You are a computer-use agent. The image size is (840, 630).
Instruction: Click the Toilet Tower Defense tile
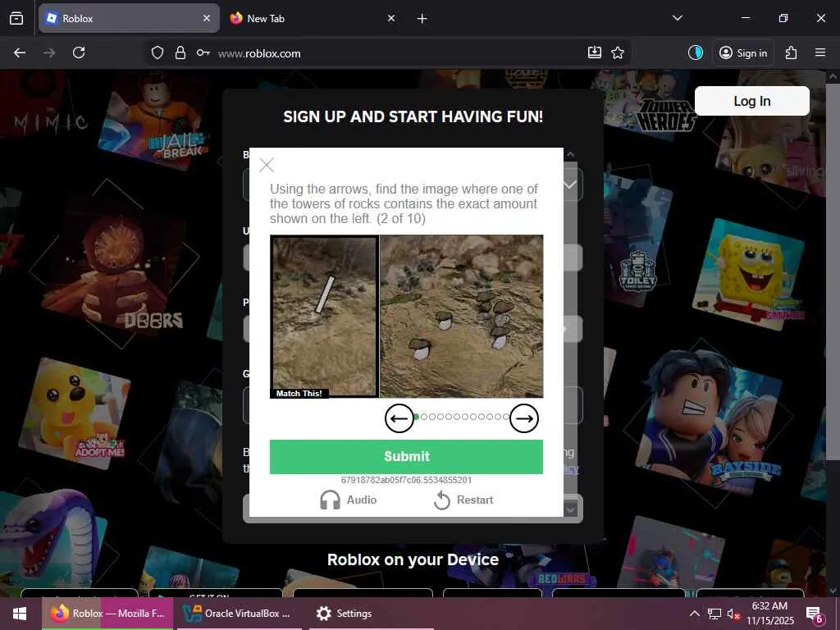click(638, 241)
